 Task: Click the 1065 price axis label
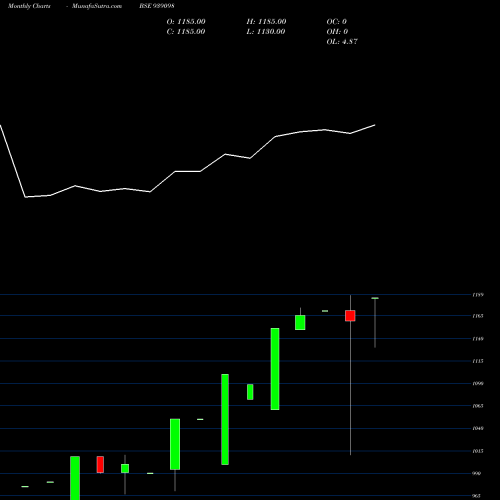coord(478,406)
